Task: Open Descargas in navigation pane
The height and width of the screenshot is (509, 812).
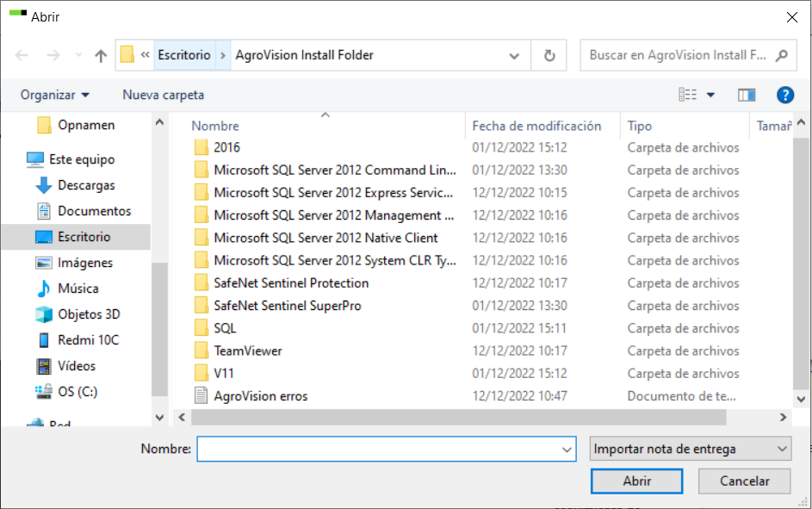Action: point(76,185)
